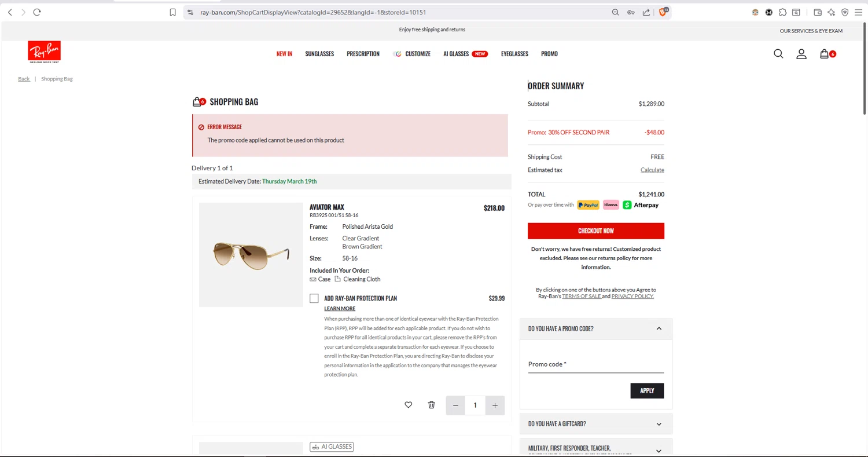Open the Leo AI sparkle icon
This screenshot has width=868, height=457.
click(x=832, y=12)
